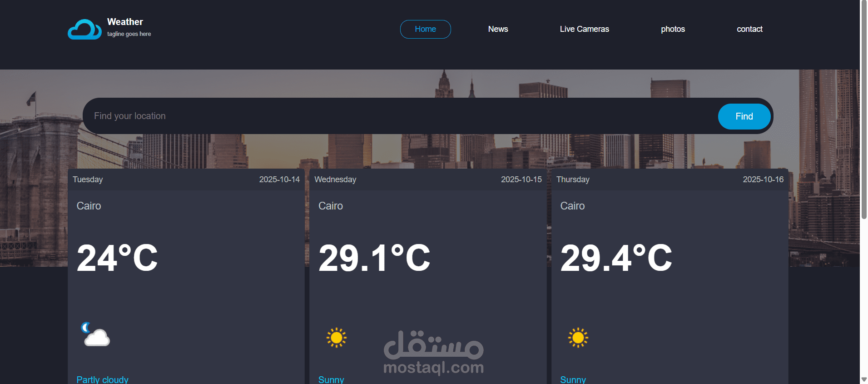
Task: Open the Home nav item
Action: [426, 29]
